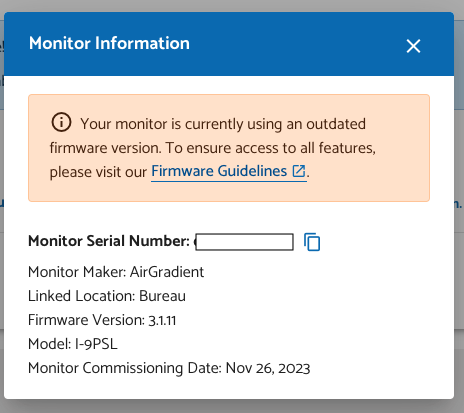Close the Monitor Information dialog

(x=413, y=46)
